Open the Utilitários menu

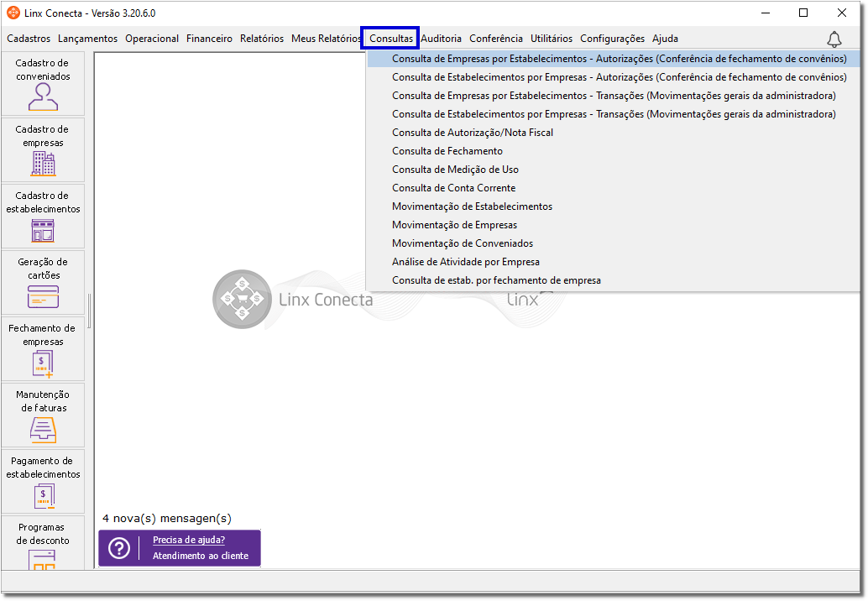(552, 39)
